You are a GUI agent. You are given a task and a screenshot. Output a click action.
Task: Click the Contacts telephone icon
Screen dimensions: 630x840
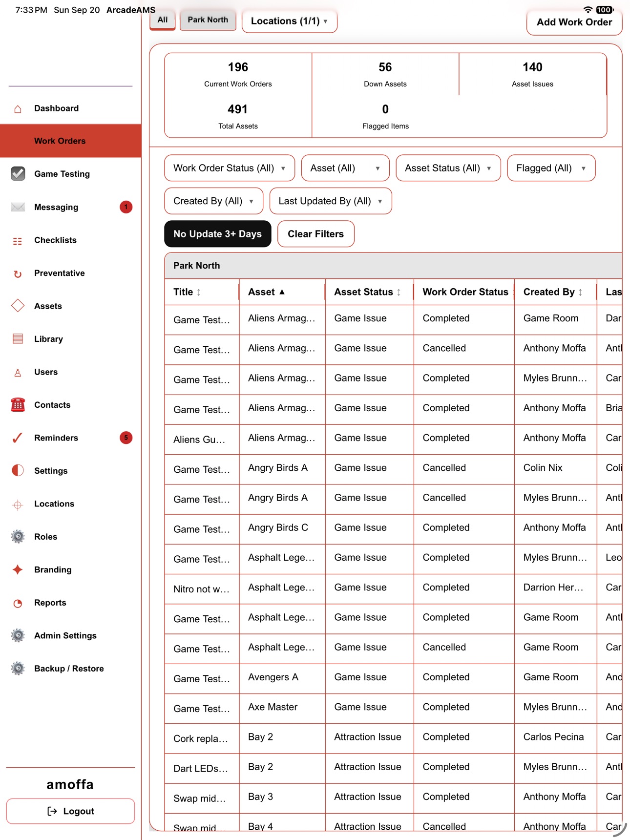click(18, 404)
